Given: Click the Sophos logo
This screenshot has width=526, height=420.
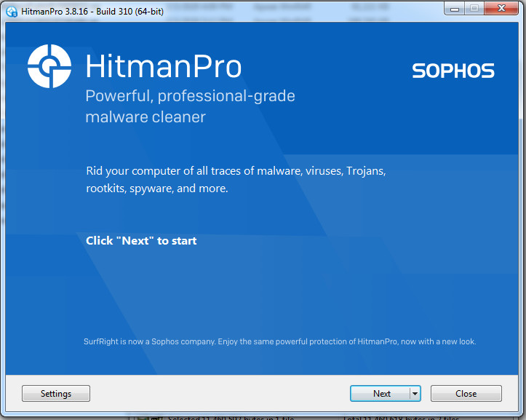Looking at the screenshot, I should (453, 71).
